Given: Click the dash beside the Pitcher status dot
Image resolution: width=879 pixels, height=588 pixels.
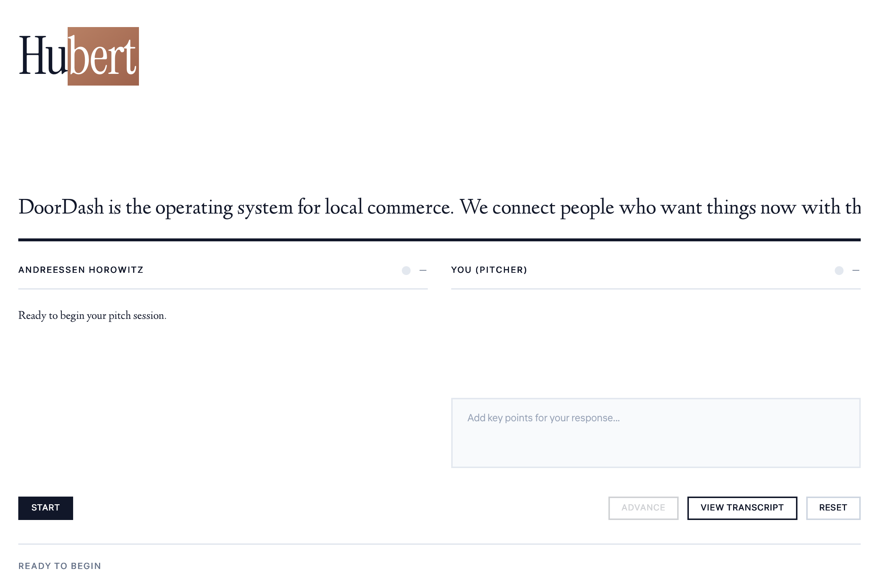Looking at the screenshot, I should click(x=856, y=270).
